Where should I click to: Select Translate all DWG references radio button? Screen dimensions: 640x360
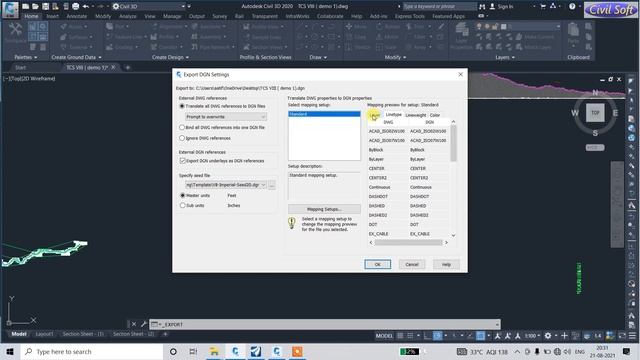[182, 106]
